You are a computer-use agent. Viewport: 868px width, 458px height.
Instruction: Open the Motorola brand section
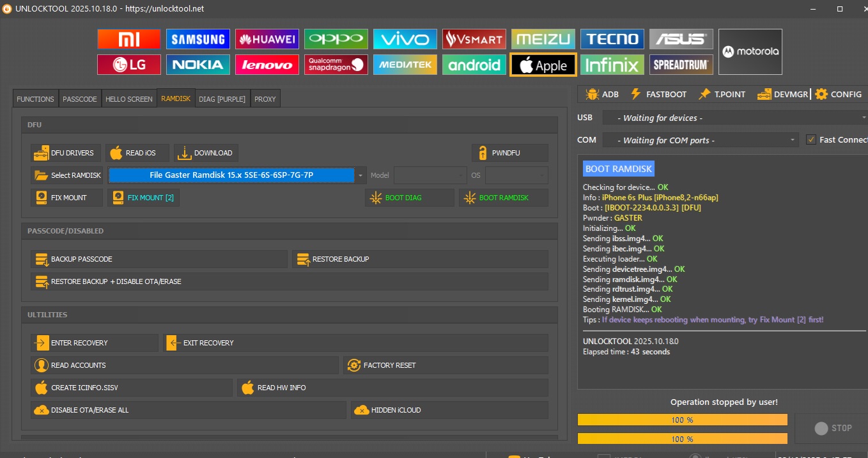click(750, 52)
